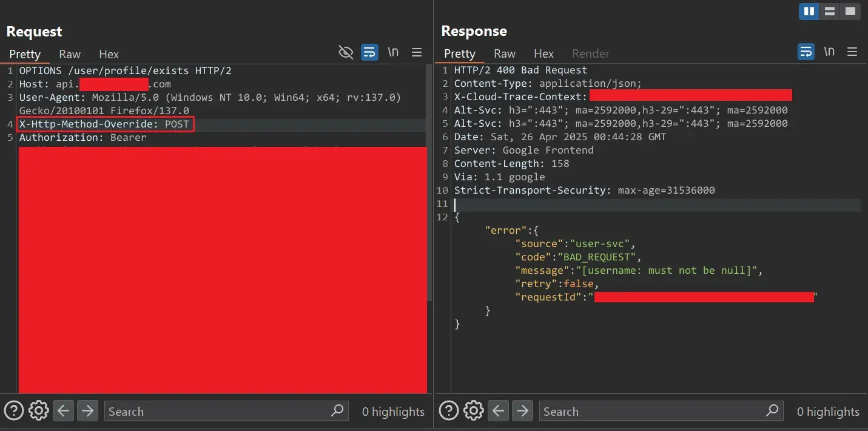
Task: Open the Response Hex tab
Action: coord(543,54)
